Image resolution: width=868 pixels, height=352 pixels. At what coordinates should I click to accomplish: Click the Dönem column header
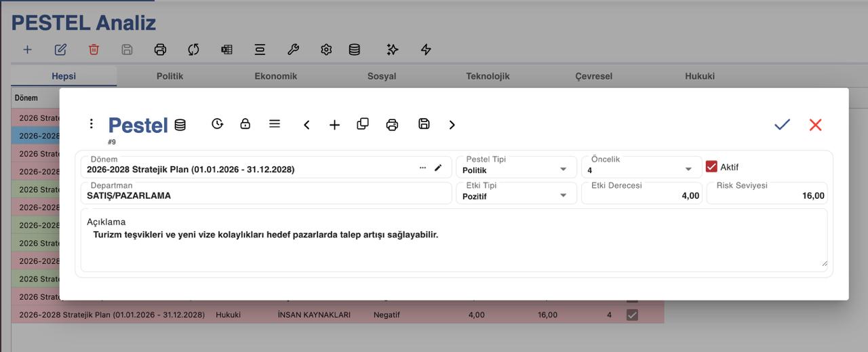click(26, 98)
